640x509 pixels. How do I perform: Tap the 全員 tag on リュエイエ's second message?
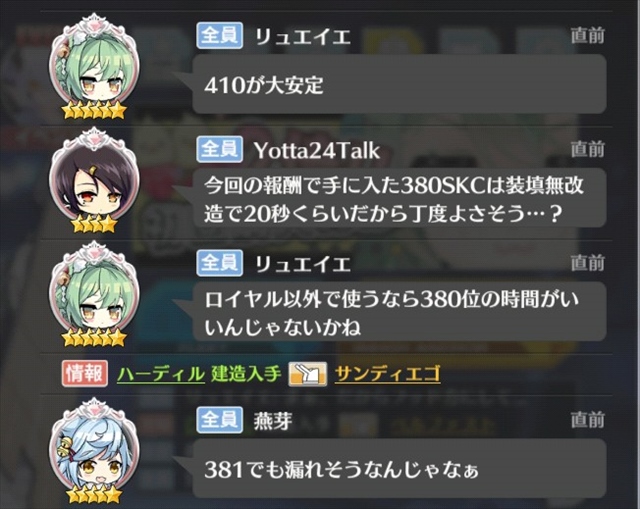(x=220, y=263)
